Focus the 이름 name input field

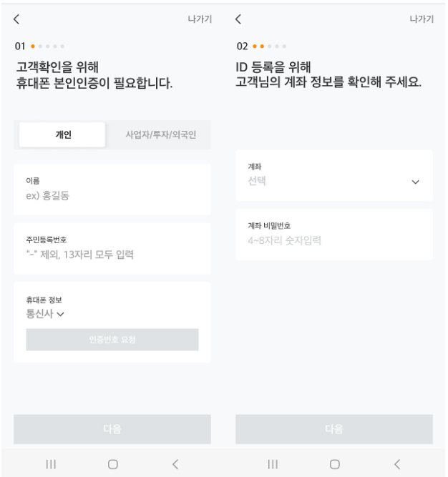[x=112, y=190]
